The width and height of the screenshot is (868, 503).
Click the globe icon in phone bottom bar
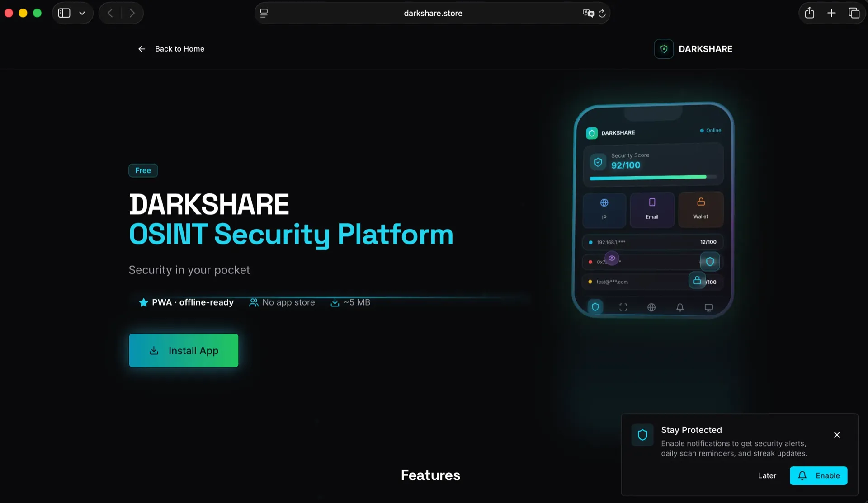[651, 307]
